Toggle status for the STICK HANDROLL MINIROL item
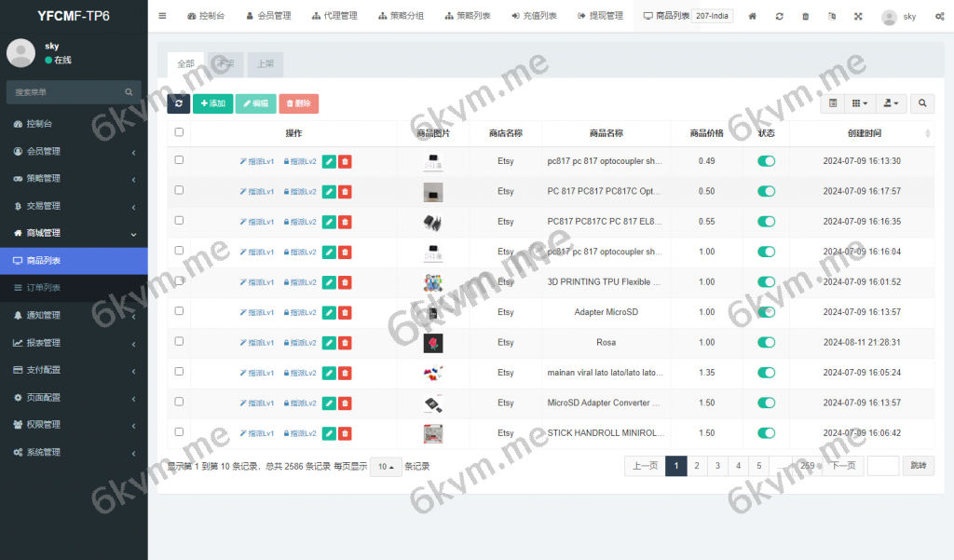Image resolution: width=954 pixels, height=560 pixels. tap(765, 433)
